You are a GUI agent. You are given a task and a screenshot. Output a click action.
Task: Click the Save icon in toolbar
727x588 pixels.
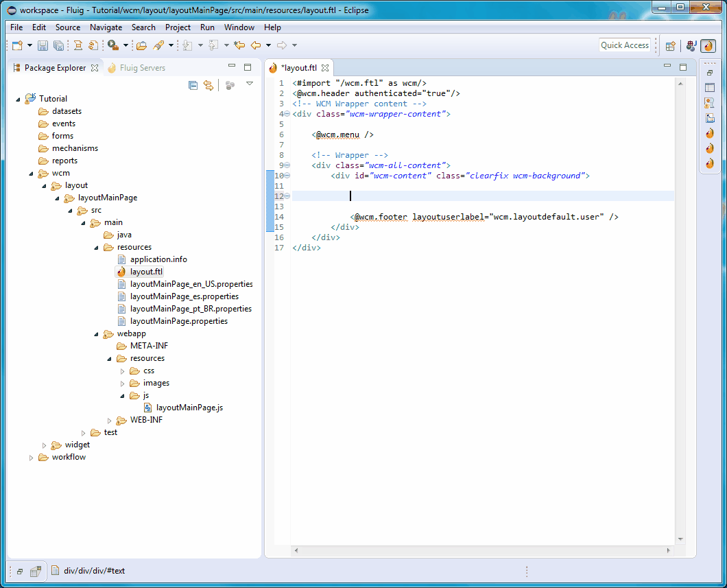click(43, 45)
